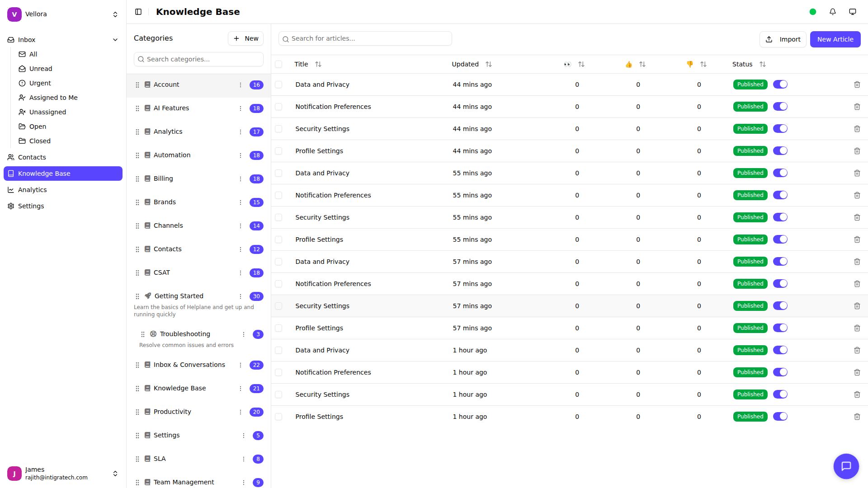Click the green online status dot
The width and height of the screenshot is (868, 488).
click(x=813, y=12)
